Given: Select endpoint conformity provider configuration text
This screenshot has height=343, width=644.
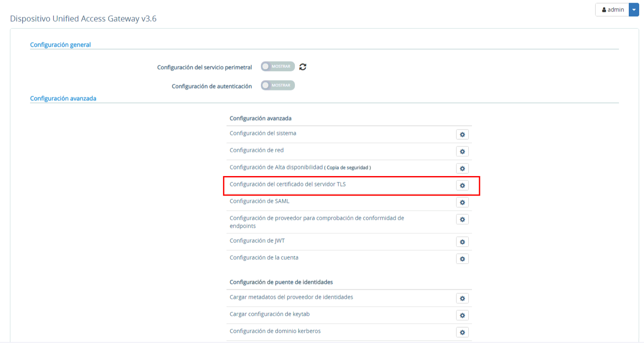Looking at the screenshot, I should pos(317,222).
